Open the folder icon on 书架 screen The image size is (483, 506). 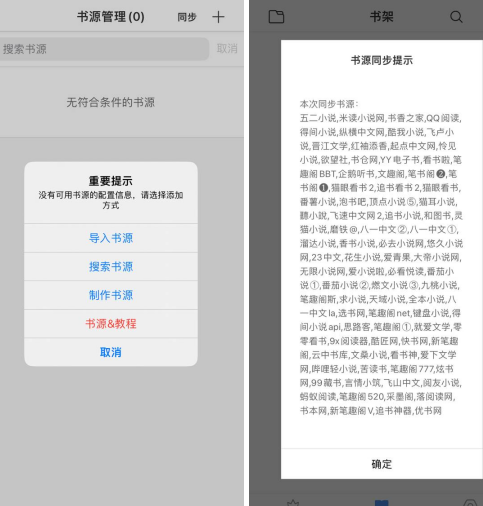tap(276, 17)
